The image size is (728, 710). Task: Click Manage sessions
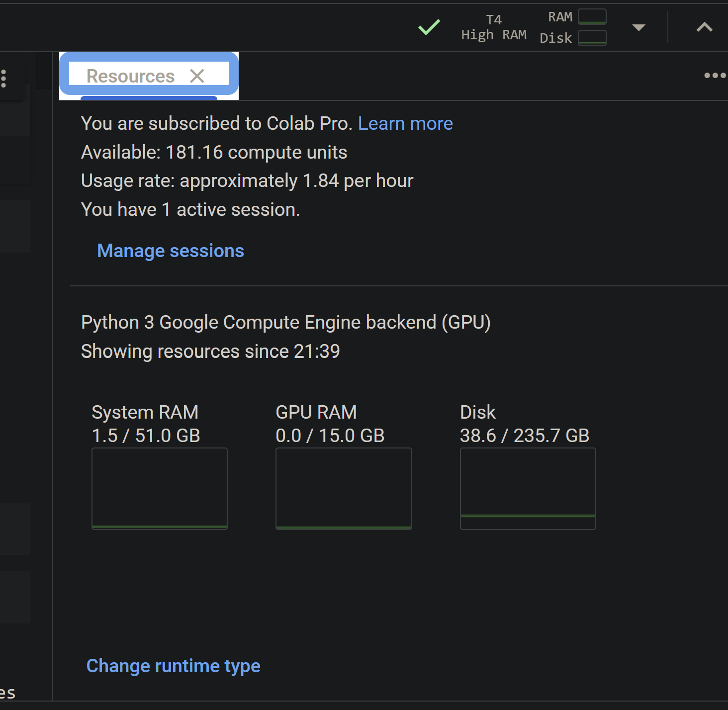(x=170, y=251)
